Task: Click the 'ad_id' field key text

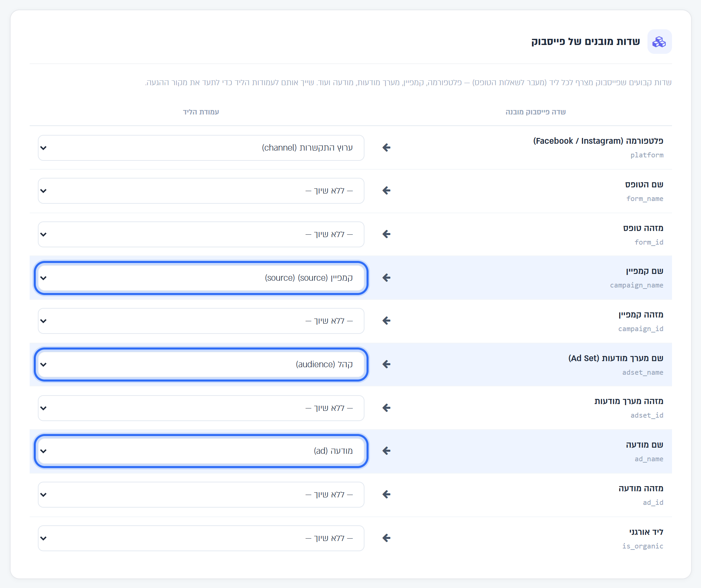Action: [653, 502]
